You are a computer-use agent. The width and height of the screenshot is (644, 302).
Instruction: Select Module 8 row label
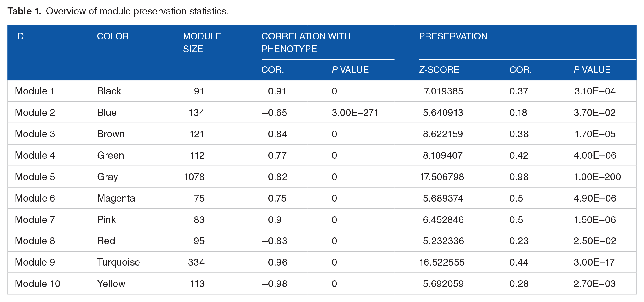[35, 241]
